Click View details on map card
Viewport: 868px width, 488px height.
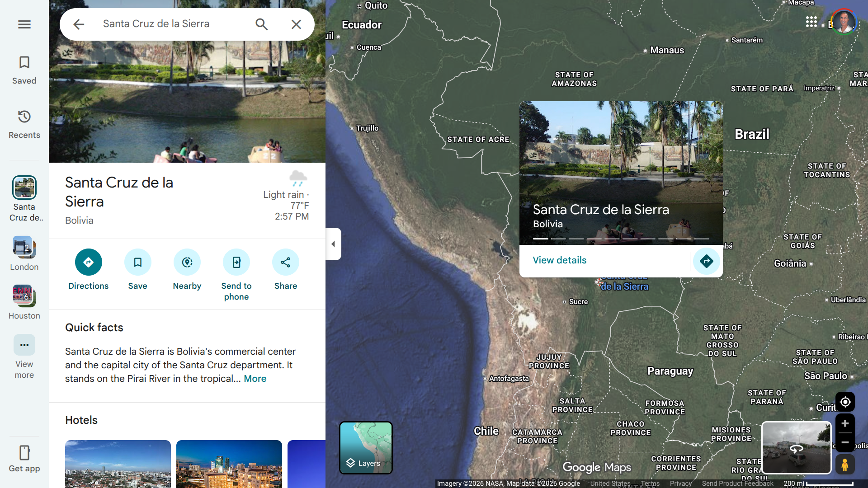[x=559, y=260]
